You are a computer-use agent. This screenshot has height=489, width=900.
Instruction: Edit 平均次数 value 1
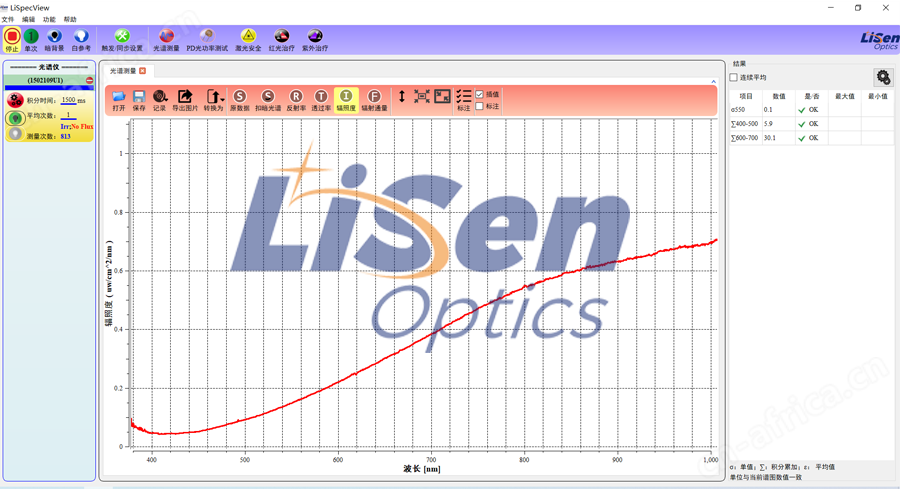point(68,115)
